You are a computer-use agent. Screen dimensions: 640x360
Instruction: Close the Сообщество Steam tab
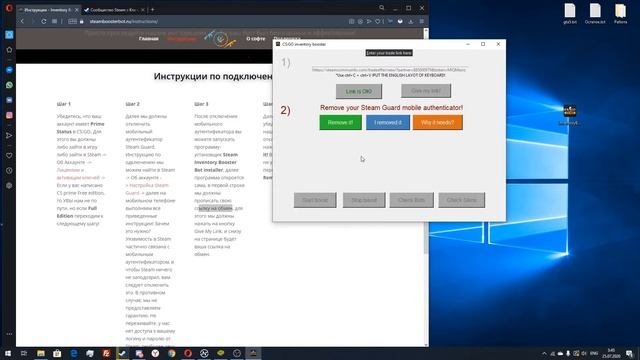pos(143,9)
